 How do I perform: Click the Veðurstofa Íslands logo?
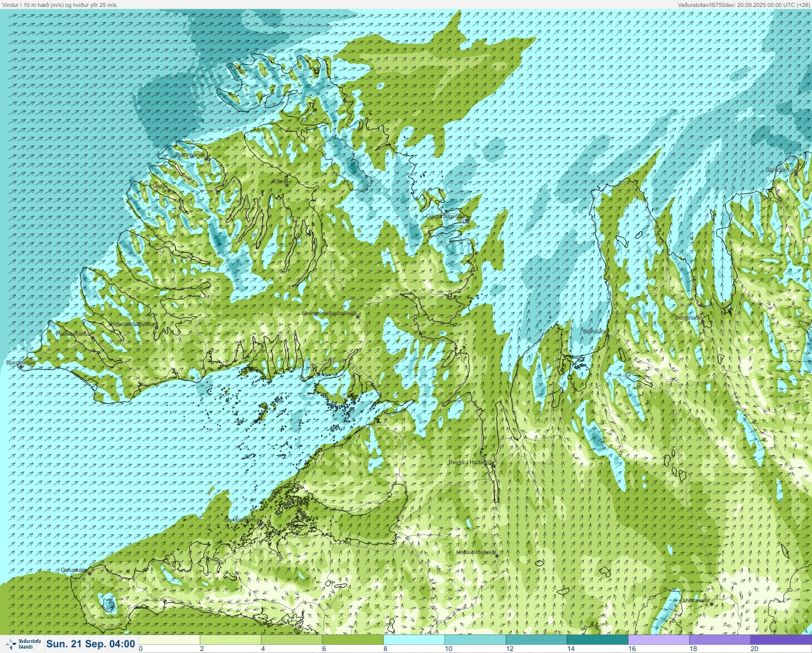[x=22, y=644]
